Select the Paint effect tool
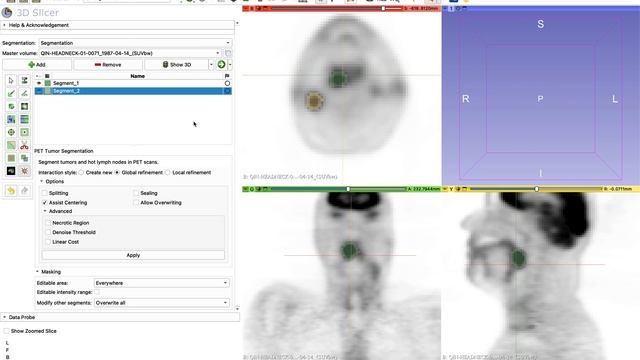 (11, 93)
